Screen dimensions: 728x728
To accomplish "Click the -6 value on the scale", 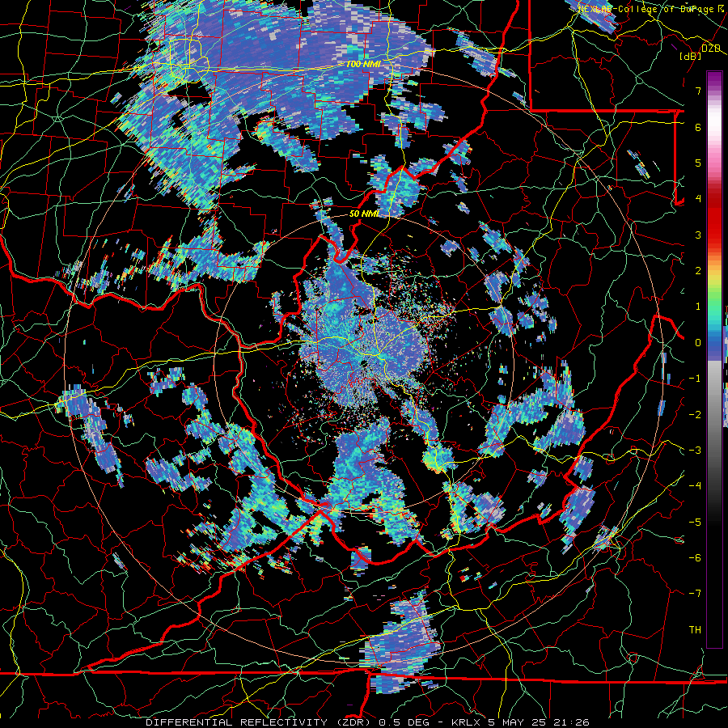I will pyautogui.click(x=695, y=558).
